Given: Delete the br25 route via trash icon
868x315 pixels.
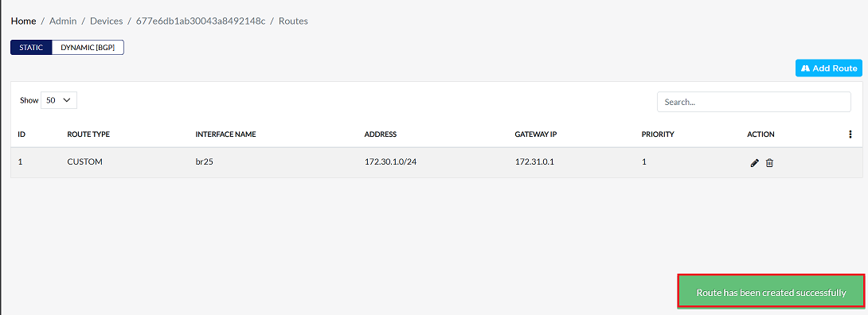Looking at the screenshot, I should (769, 163).
